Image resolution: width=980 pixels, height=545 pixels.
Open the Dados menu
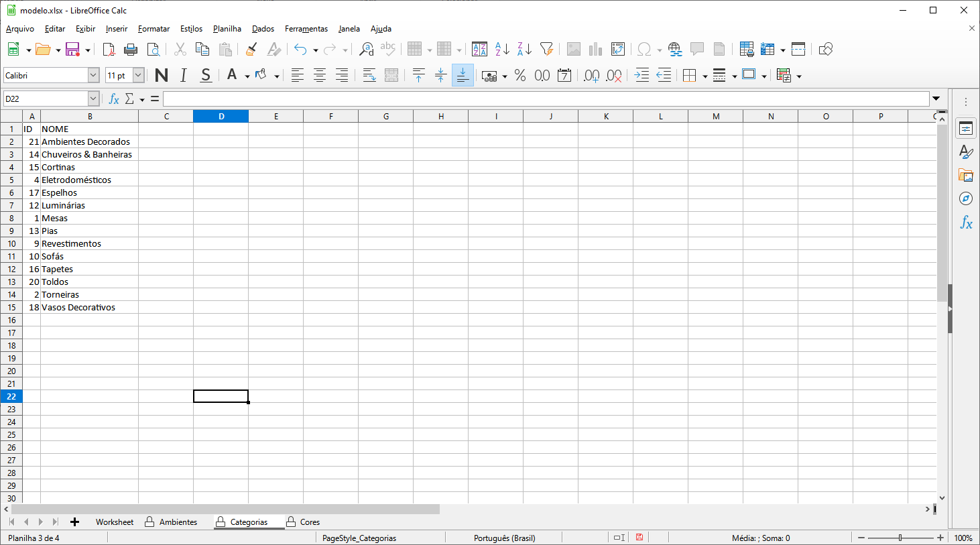[x=263, y=29]
